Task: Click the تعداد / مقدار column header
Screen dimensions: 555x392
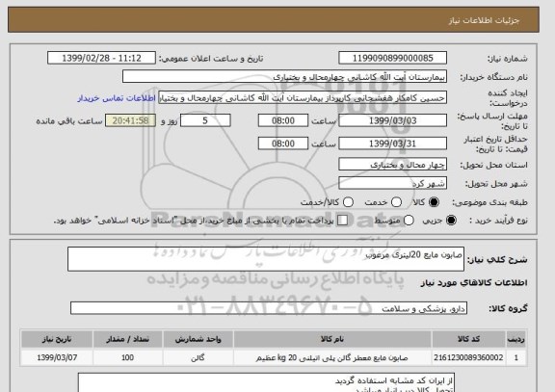Action: [127, 339]
